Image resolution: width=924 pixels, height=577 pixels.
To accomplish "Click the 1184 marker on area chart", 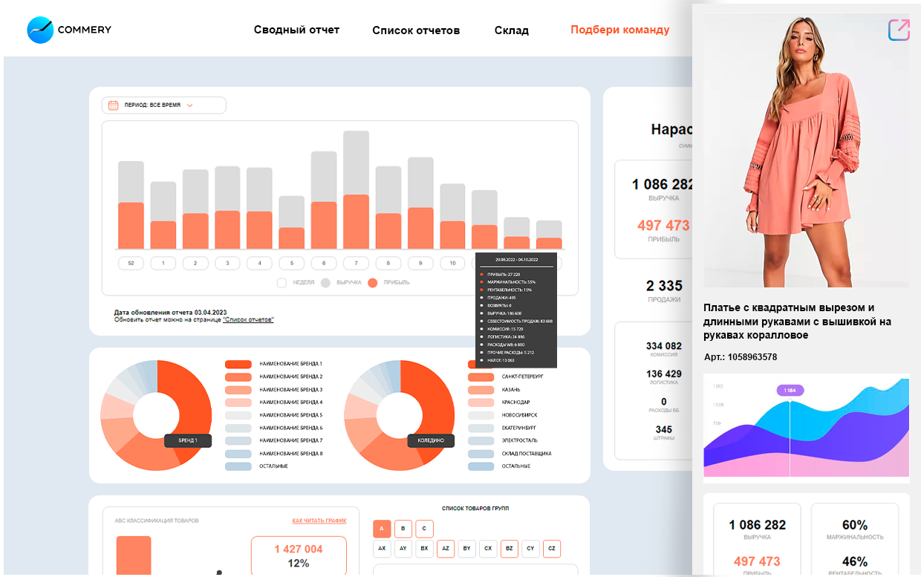I will click(x=790, y=390).
